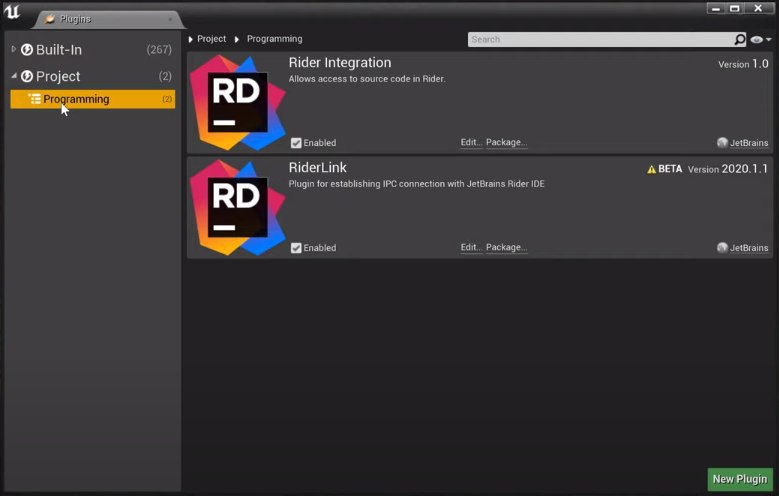Image resolution: width=779 pixels, height=496 pixels.
Task: Click JetBrains globe icon on Rider Integration
Action: pos(722,143)
